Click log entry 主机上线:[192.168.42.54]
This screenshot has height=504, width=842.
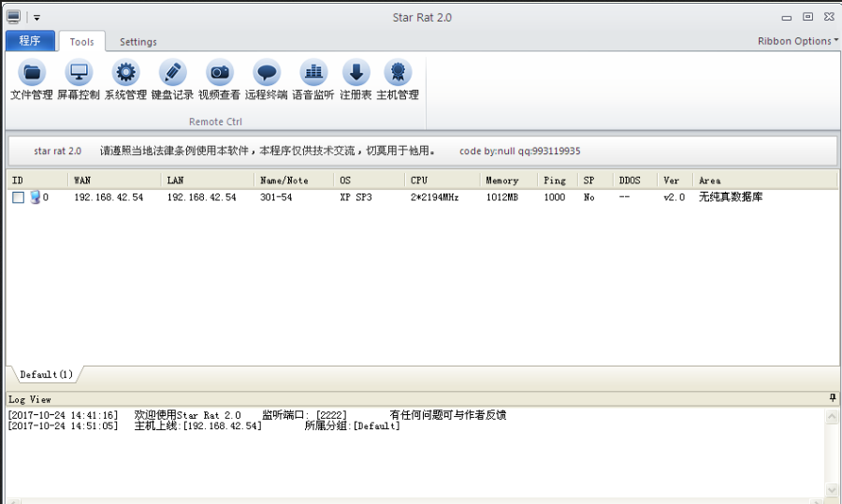coord(197,425)
